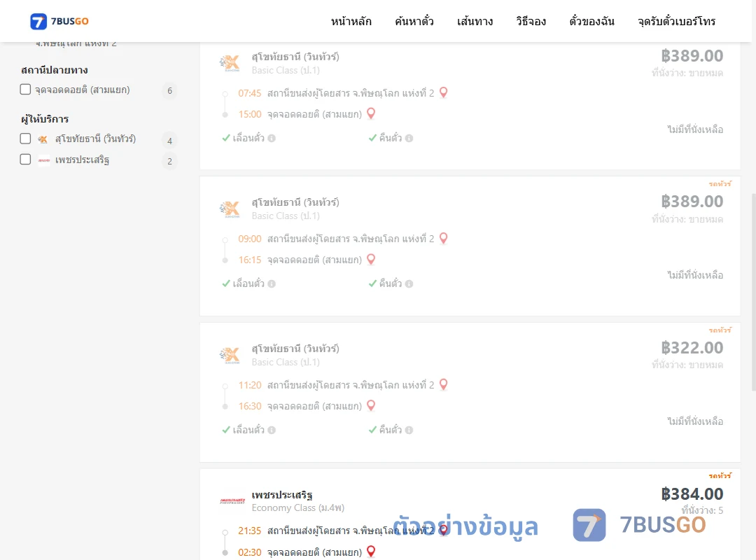Click เพชรประเสริฐ logo in operator filter
Viewport: 756px width, 560px height.
(44, 160)
